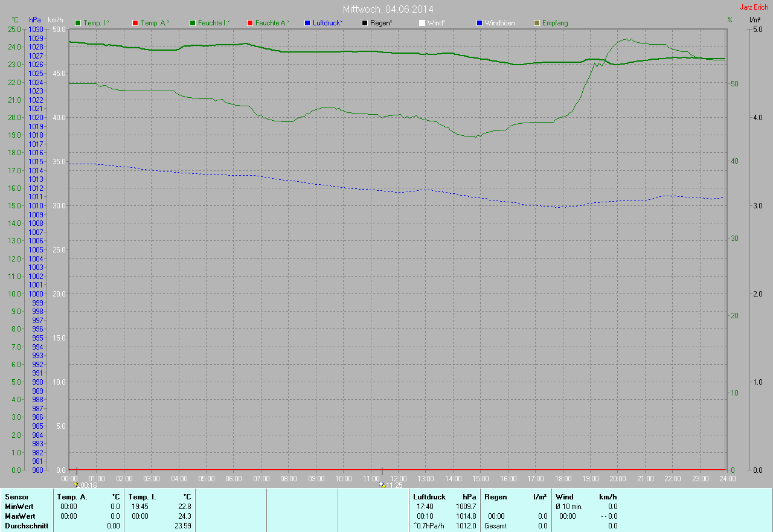
Task: Click the Sensor header in stats table
Action: [17, 497]
